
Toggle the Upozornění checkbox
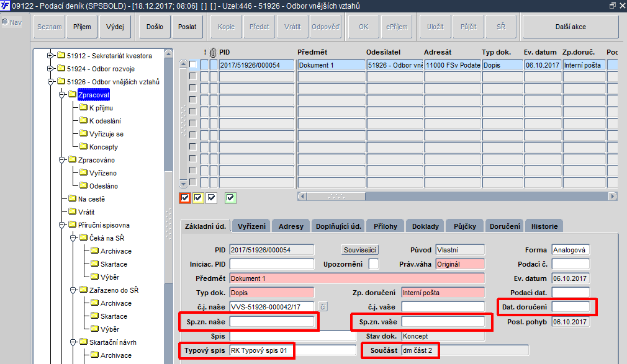click(374, 264)
